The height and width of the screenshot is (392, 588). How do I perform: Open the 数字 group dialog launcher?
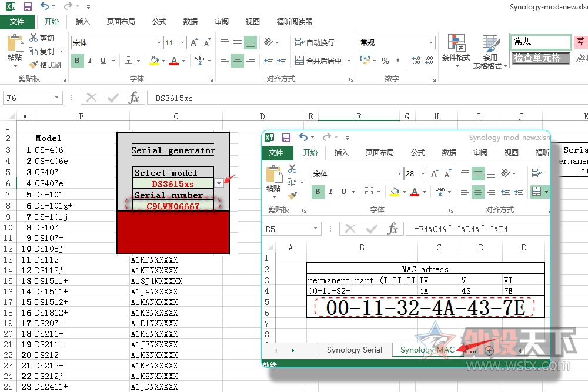[x=433, y=79]
